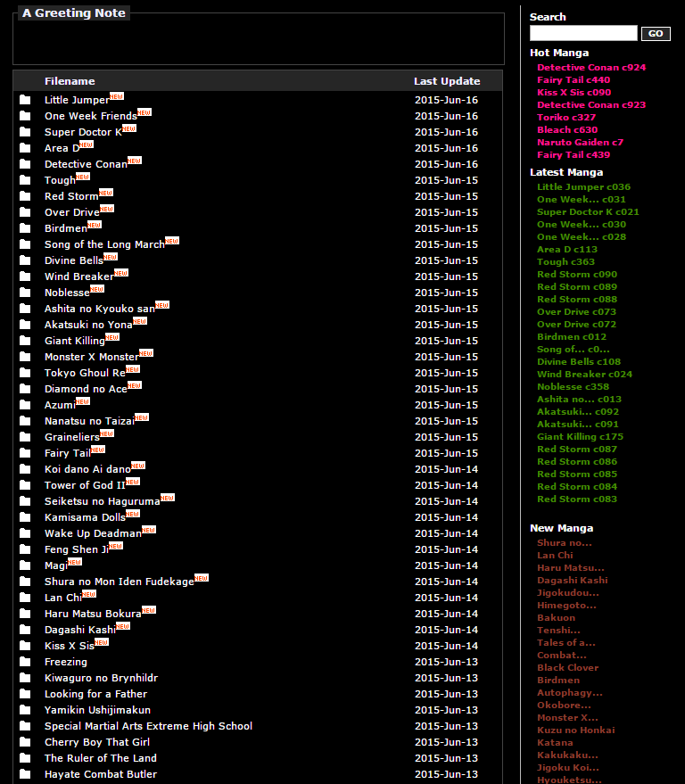Image resolution: width=685 pixels, height=784 pixels.
Task: Click the Filename column header
Action: pyautogui.click(x=70, y=81)
